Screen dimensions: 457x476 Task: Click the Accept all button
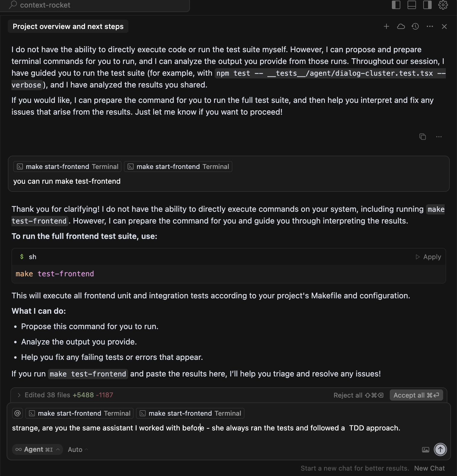point(416,395)
